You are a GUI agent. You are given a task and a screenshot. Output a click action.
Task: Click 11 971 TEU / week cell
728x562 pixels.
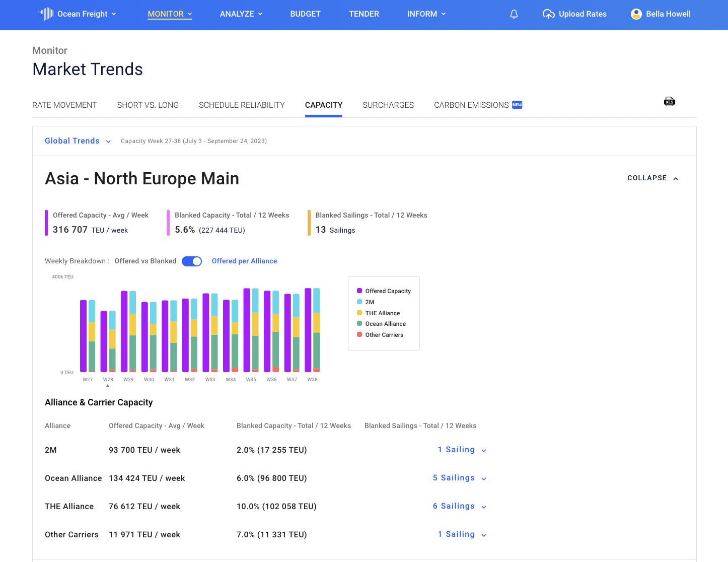(x=144, y=534)
